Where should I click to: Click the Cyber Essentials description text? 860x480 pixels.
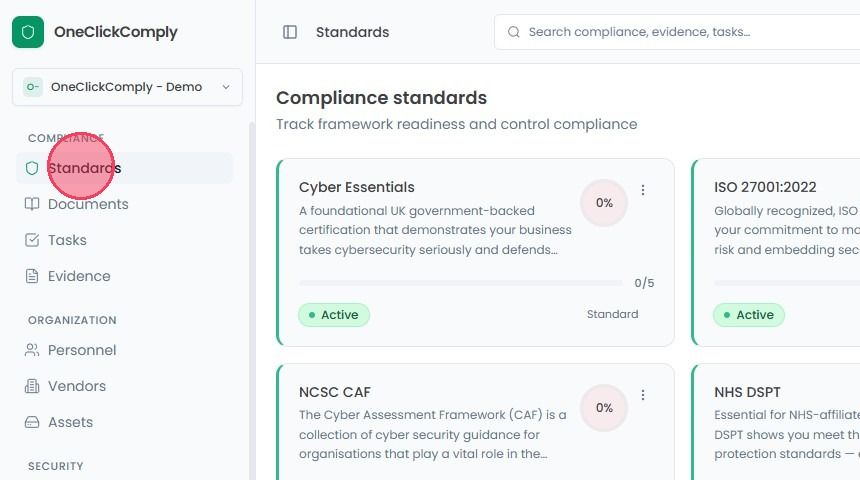pyautogui.click(x=435, y=230)
